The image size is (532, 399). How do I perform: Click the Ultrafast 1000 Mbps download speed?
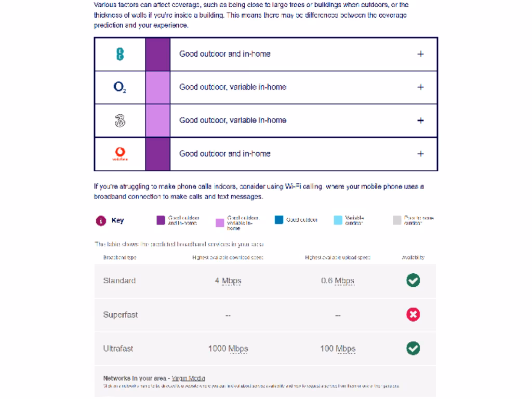[x=228, y=348]
